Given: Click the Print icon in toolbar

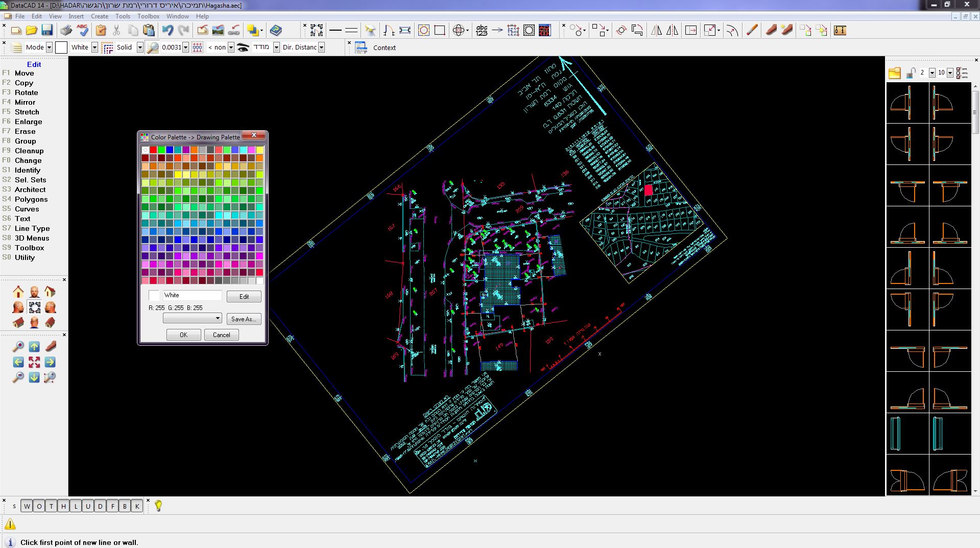Looking at the screenshot, I should pos(66,30).
